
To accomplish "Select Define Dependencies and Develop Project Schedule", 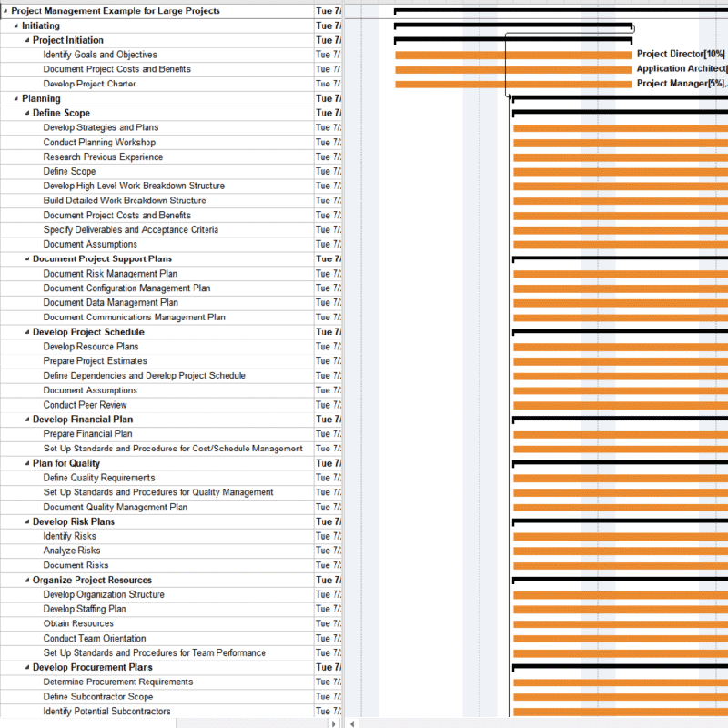I will (144, 376).
